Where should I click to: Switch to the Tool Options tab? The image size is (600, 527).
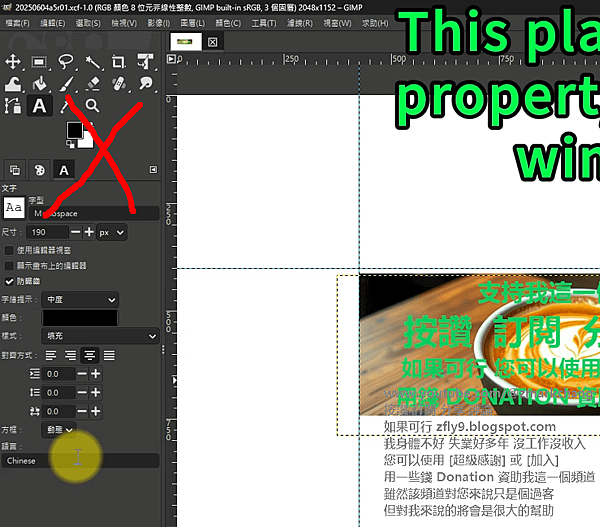[x=64, y=170]
